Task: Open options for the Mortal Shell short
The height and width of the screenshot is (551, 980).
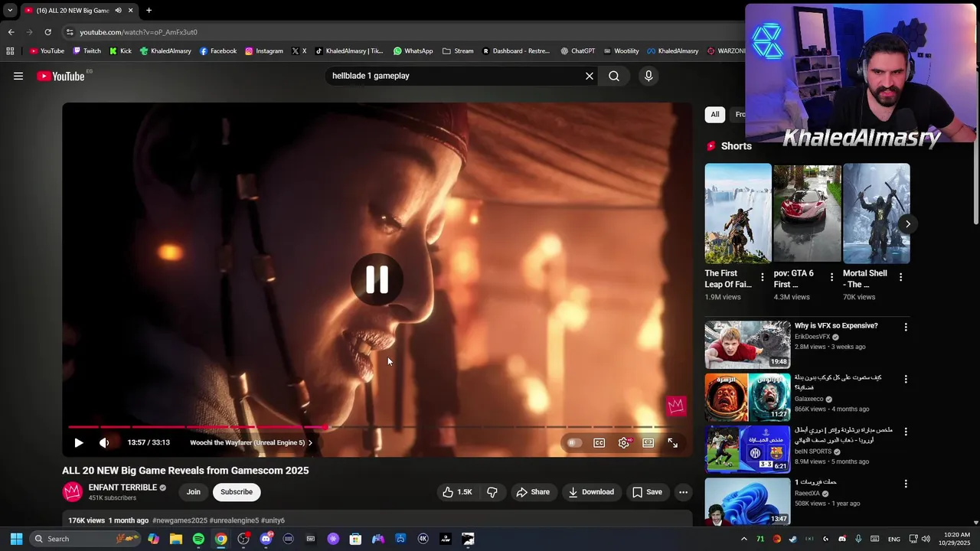Action: (x=900, y=277)
